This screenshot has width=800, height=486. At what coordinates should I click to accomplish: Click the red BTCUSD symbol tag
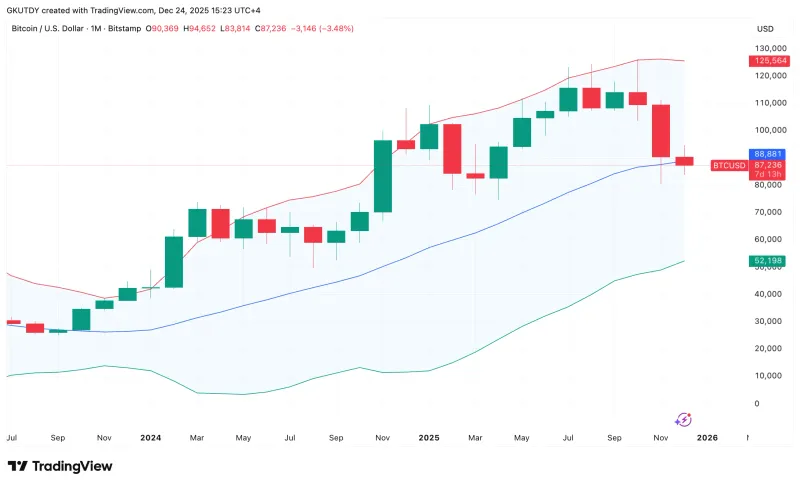point(726,165)
